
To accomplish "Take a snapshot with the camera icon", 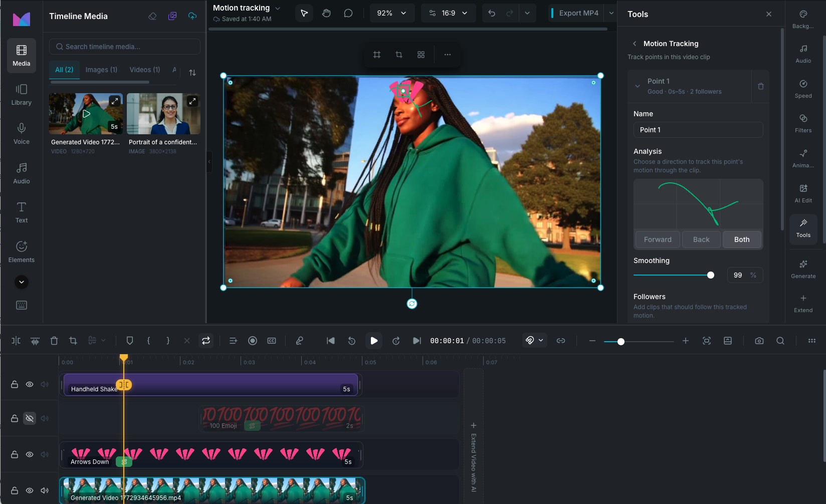I will point(759,341).
